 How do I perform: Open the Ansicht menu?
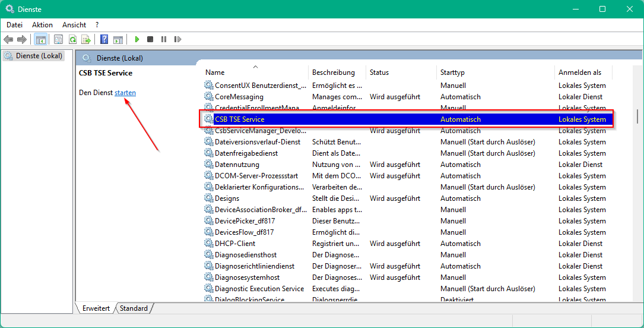pos(74,25)
